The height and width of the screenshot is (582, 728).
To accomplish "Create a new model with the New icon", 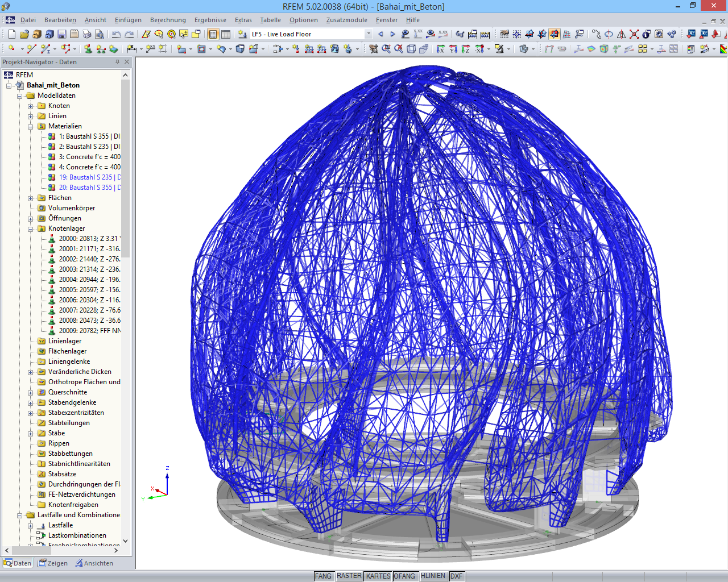I will point(11,34).
